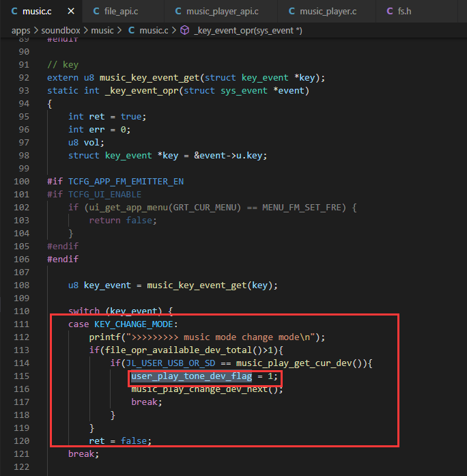467x476 pixels.
Task: Click line number 93 in the gutter
Action: point(24,90)
